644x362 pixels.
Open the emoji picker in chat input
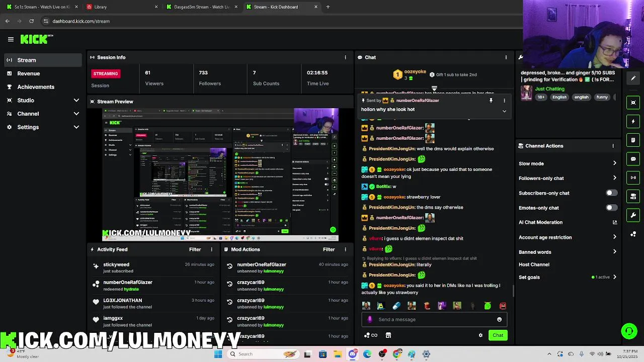point(499,319)
